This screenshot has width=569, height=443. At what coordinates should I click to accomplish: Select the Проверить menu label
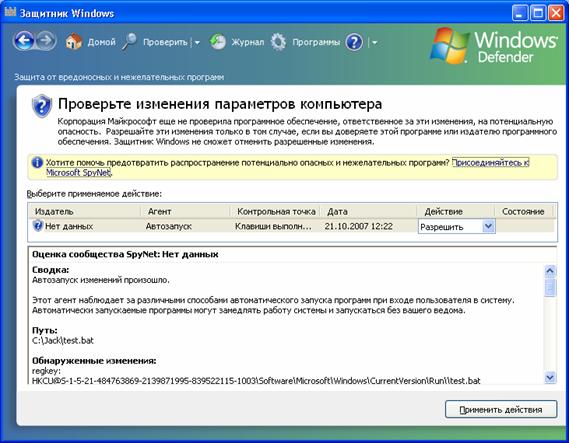click(165, 42)
